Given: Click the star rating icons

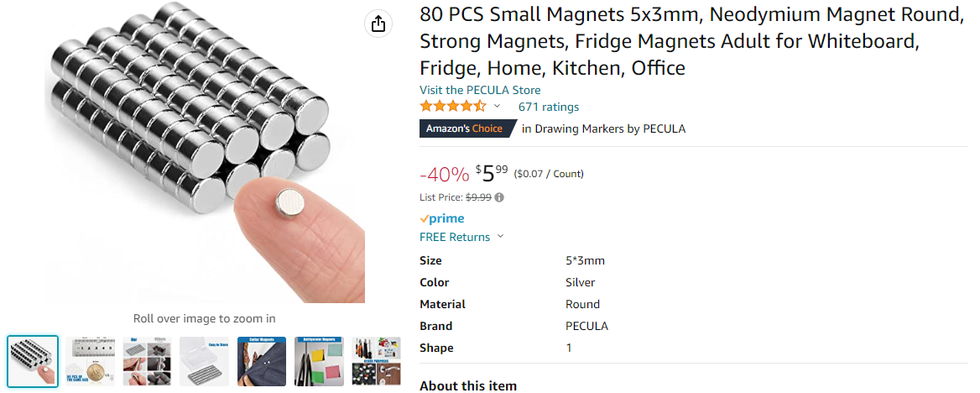Looking at the screenshot, I should pos(452,107).
